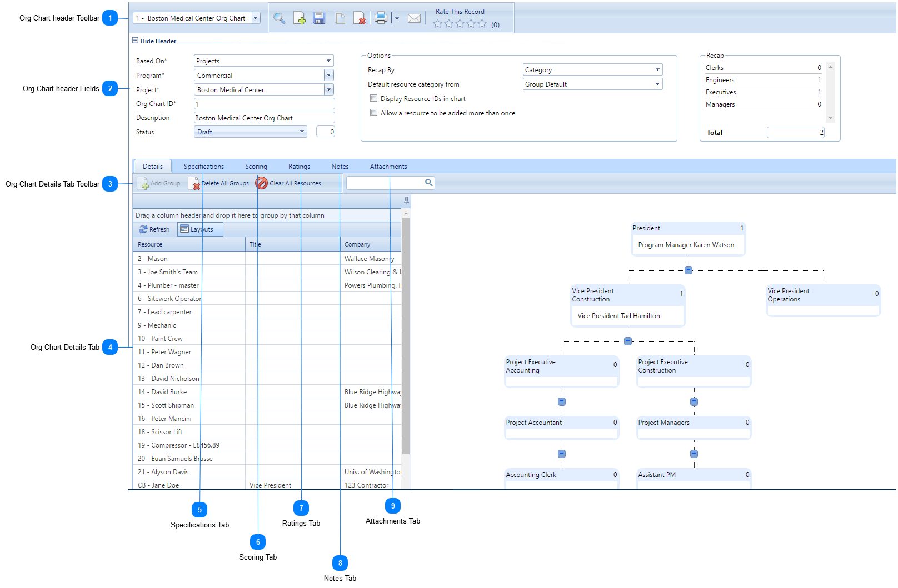Delete the record using the red X page icon

pos(360,18)
